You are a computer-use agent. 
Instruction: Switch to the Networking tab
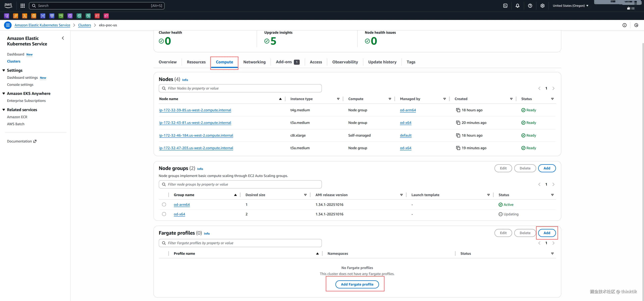pos(254,62)
